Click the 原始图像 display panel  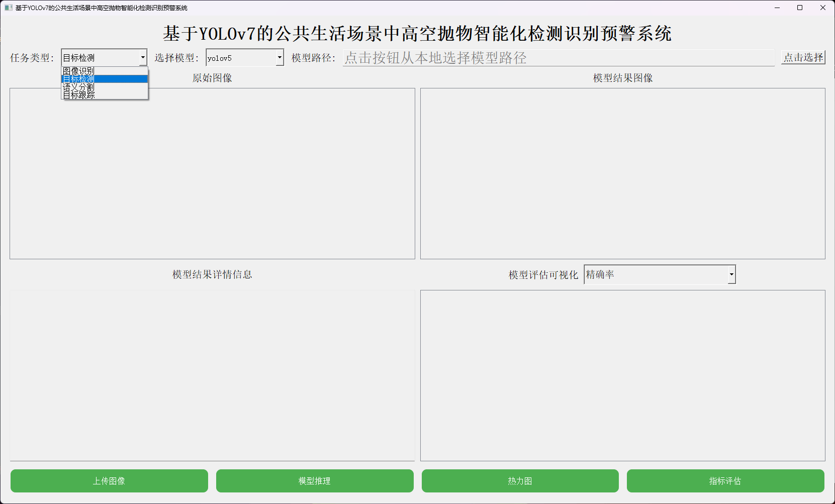[212, 174]
